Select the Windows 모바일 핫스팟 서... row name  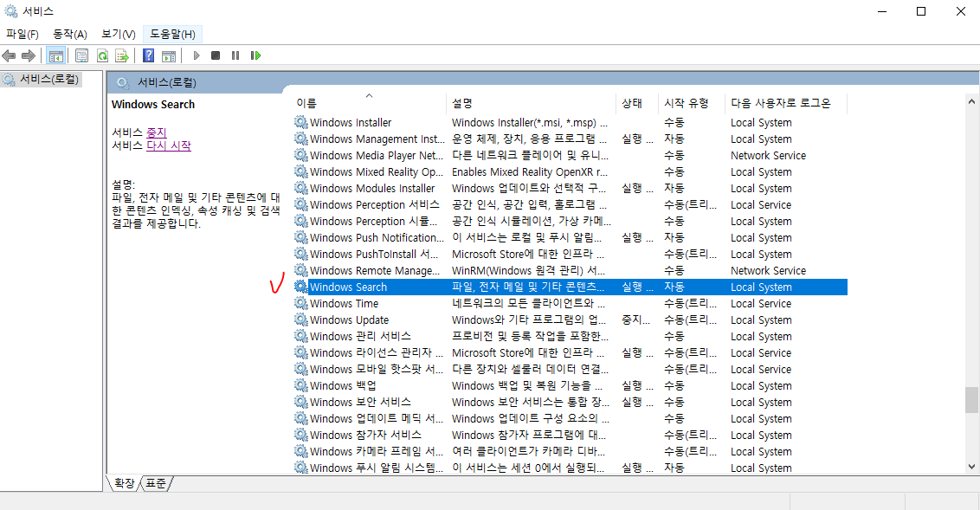pos(377,370)
